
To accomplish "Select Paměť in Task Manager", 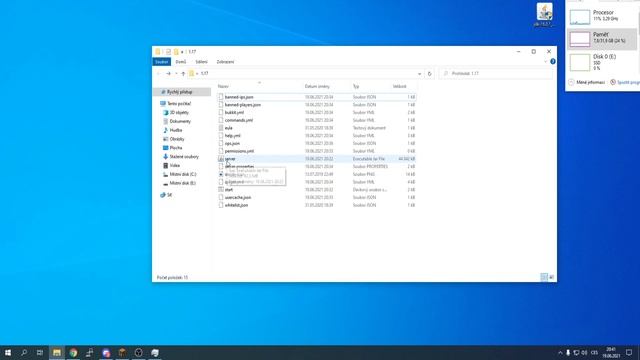I will (602, 39).
